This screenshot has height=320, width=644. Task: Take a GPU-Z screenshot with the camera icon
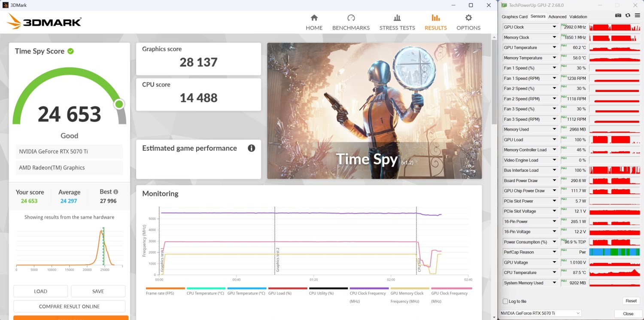[x=618, y=15]
